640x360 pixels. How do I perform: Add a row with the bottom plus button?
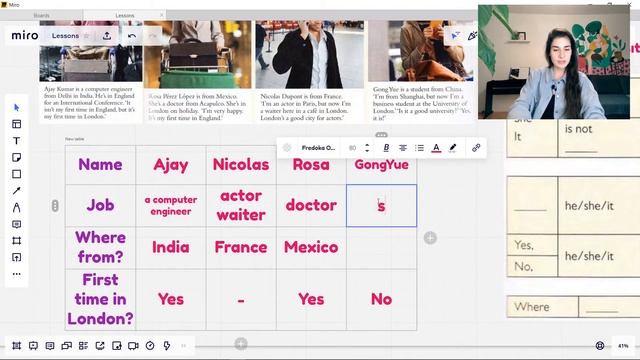241,344
